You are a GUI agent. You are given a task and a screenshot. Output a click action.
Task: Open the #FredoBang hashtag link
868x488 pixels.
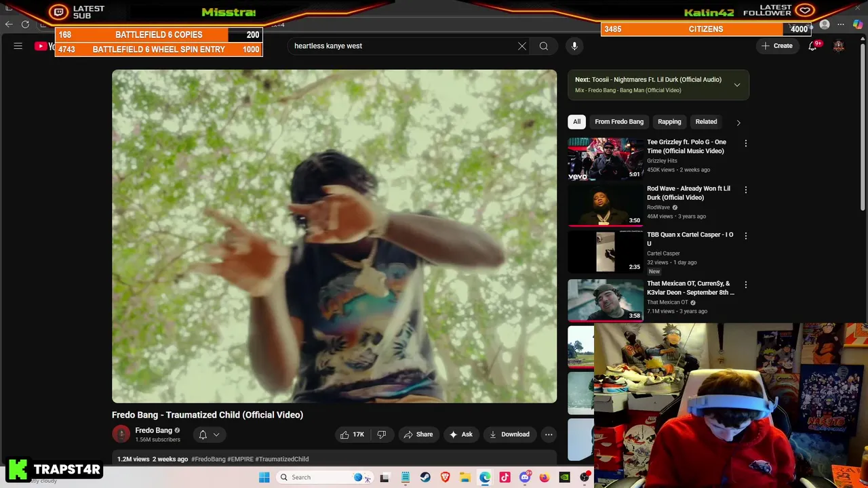[208, 459]
